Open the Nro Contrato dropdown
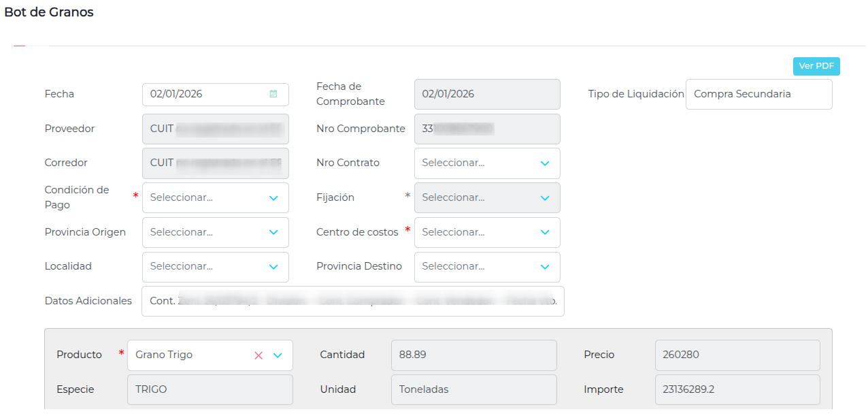868x418 pixels. click(x=487, y=163)
